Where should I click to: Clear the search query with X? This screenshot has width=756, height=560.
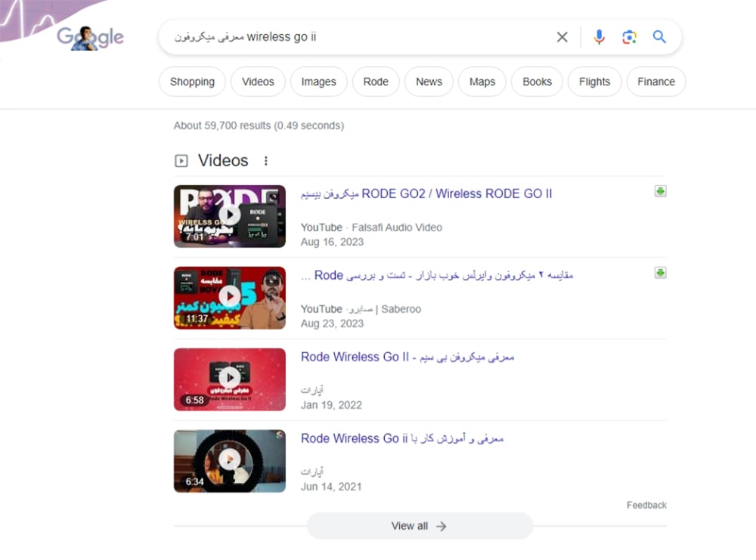tap(562, 37)
